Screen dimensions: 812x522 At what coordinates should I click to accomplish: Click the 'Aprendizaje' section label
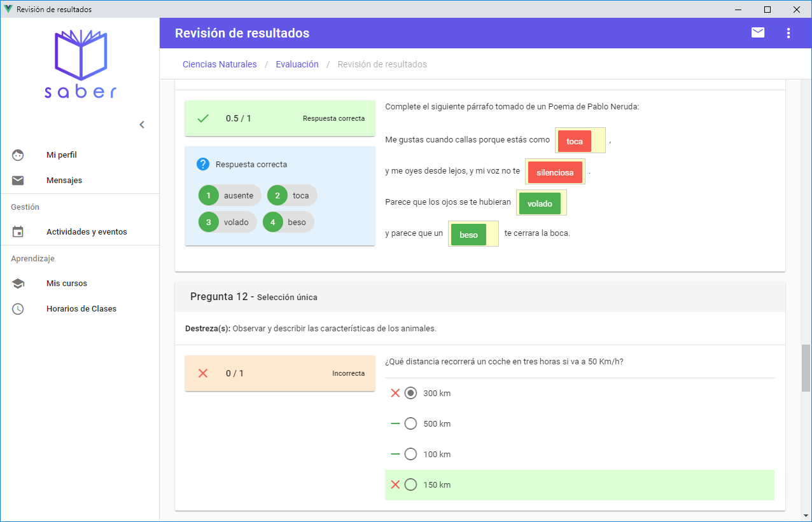(33, 259)
